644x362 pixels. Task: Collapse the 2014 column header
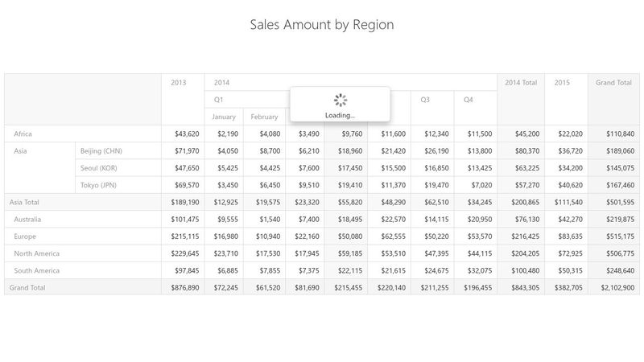pyautogui.click(x=222, y=83)
